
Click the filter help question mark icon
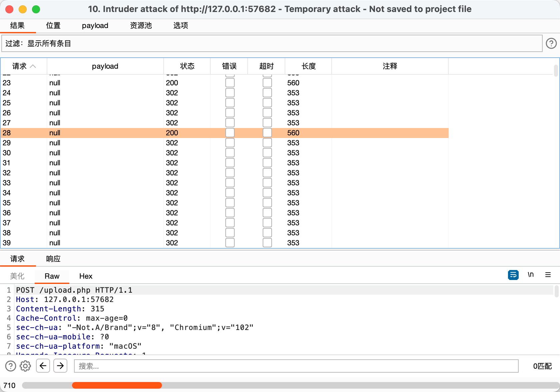(x=551, y=43)
